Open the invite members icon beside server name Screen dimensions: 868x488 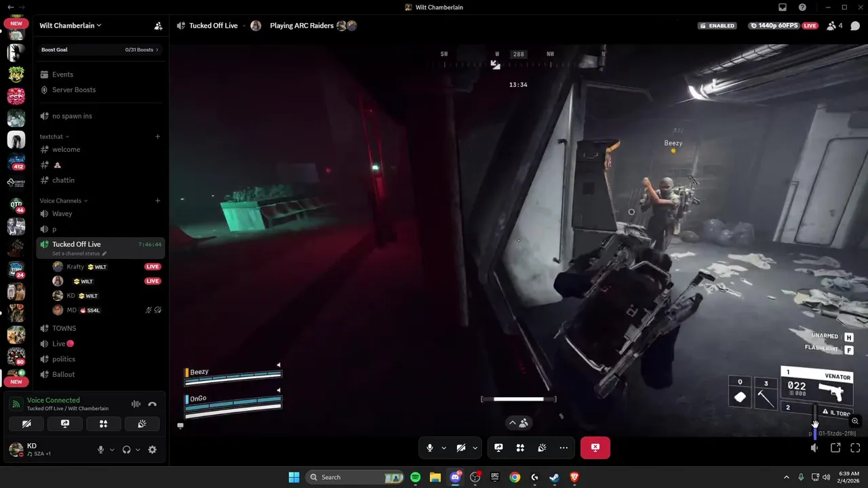tap(158, 26)
